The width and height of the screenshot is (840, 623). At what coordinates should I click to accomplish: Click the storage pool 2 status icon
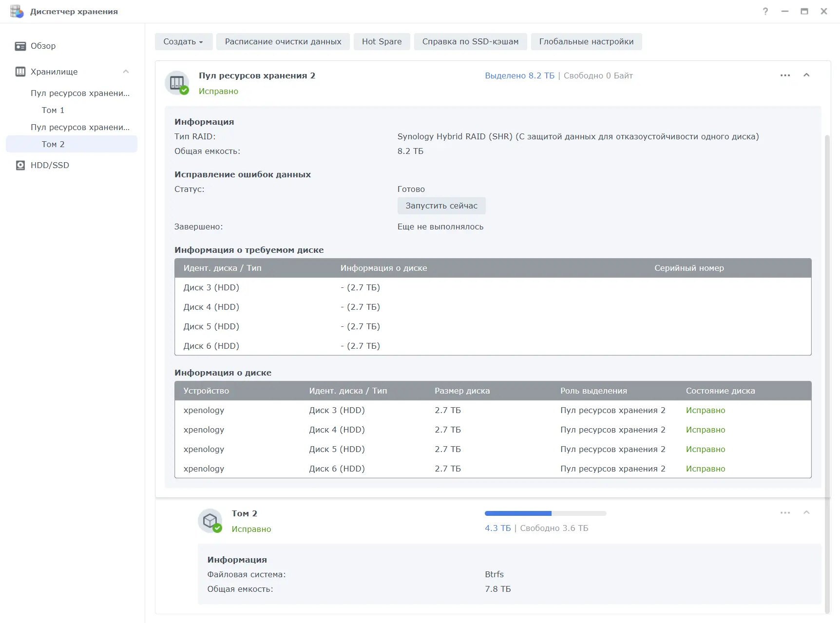[177, 83]
